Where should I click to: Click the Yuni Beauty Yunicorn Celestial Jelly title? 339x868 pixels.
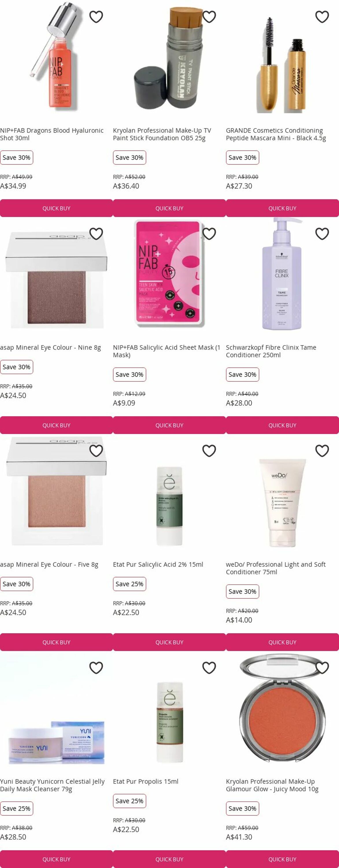coord(52,785)
